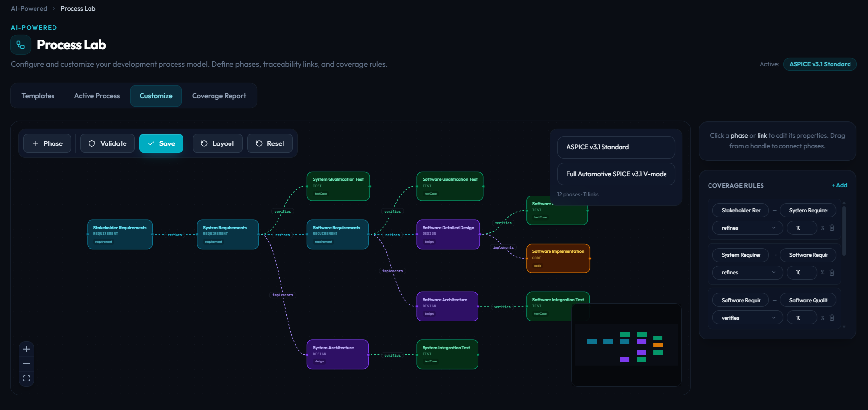Edit the verifies rule's coverage percent field

(x=802, y=318)
